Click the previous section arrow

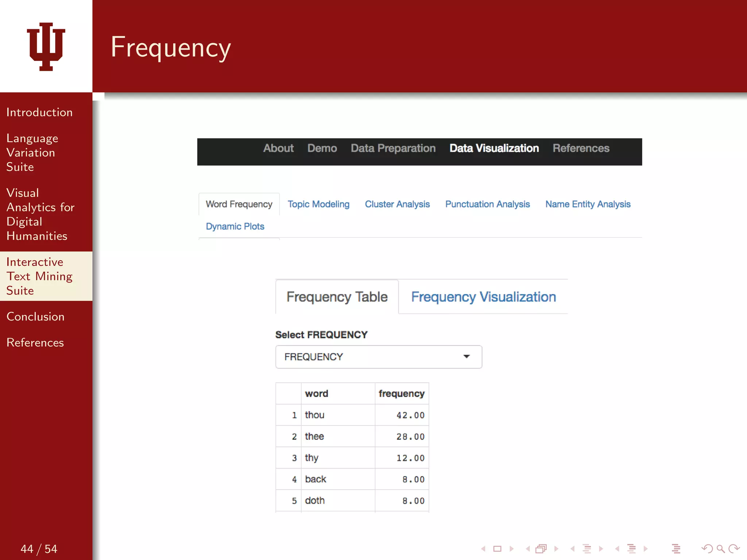[617, 549]
